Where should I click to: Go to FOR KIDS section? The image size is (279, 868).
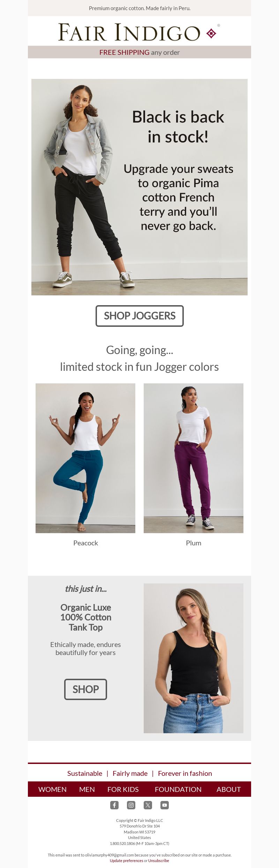point(123,789)
